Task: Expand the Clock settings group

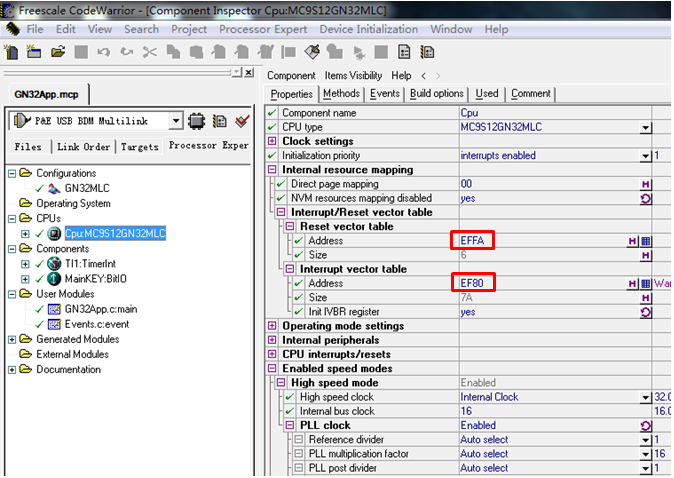Action: pyautogui.click(x=272, y=141)
